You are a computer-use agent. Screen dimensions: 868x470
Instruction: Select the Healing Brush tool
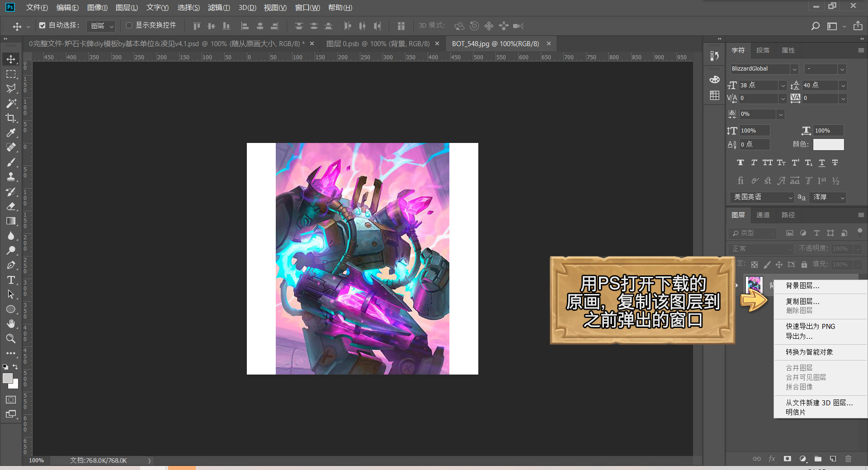[11, 147]
